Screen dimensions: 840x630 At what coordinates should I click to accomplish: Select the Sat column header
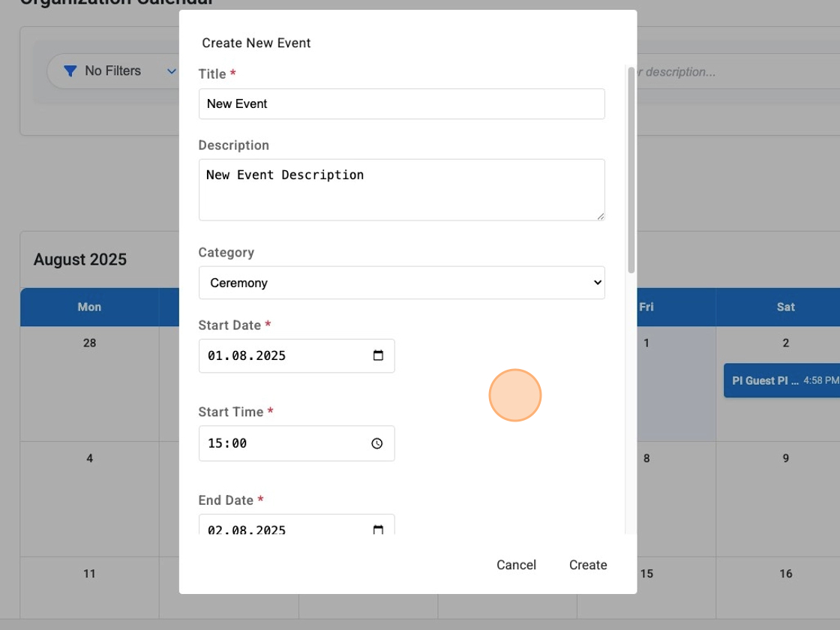(785, 307)
